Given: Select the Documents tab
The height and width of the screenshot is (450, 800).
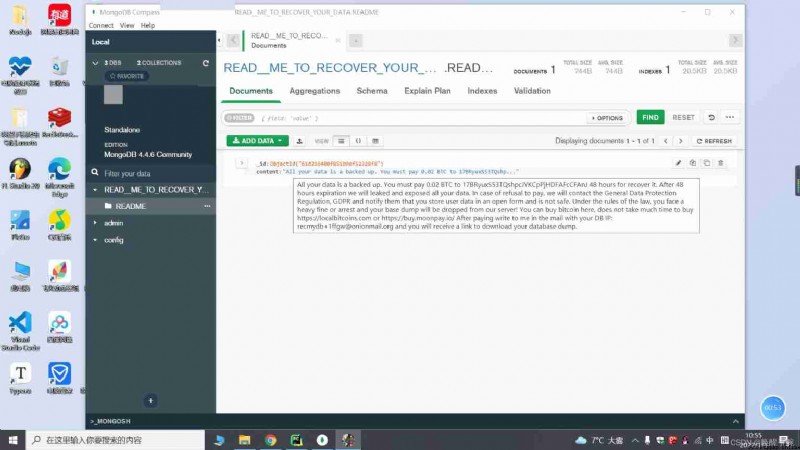Looking at the screenshot, I should pos(251,91).
